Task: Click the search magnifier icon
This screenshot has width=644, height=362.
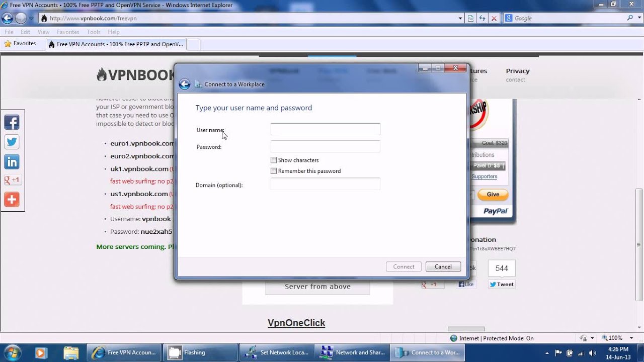Action: point(630,18)
